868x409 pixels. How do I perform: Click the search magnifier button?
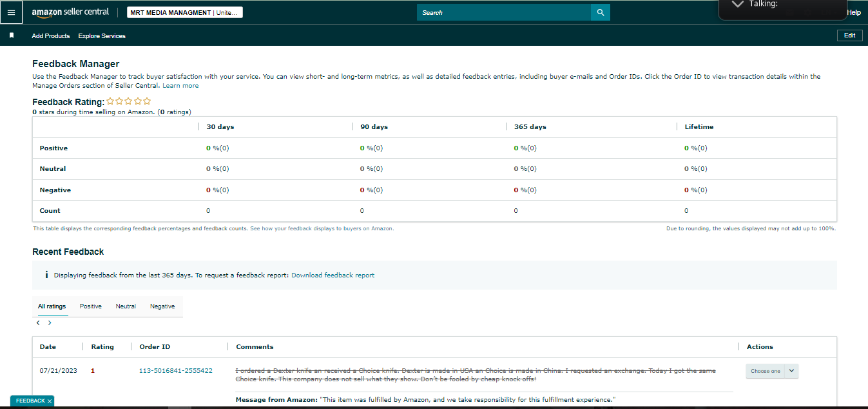click(x=601, y=12)
